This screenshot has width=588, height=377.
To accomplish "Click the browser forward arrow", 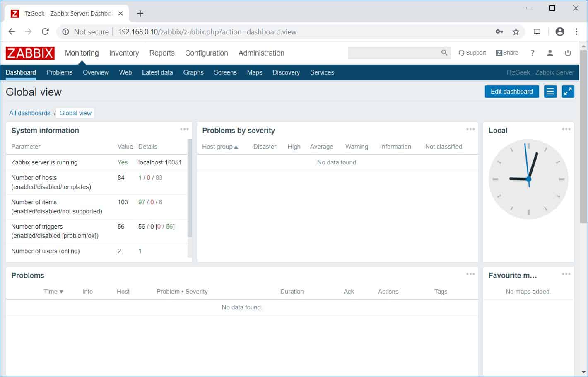I will point(28,31).
